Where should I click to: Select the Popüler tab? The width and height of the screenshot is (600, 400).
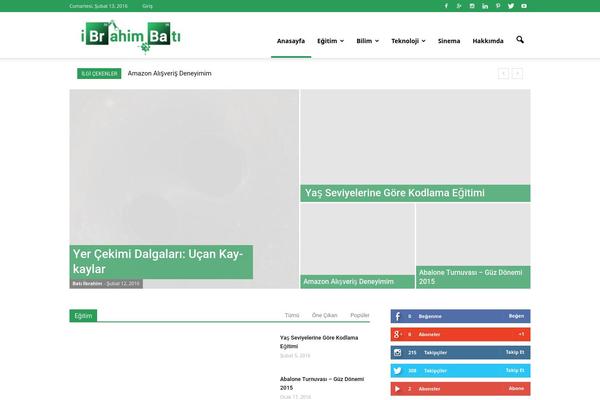pyautogui.click(x=360, y=315)
